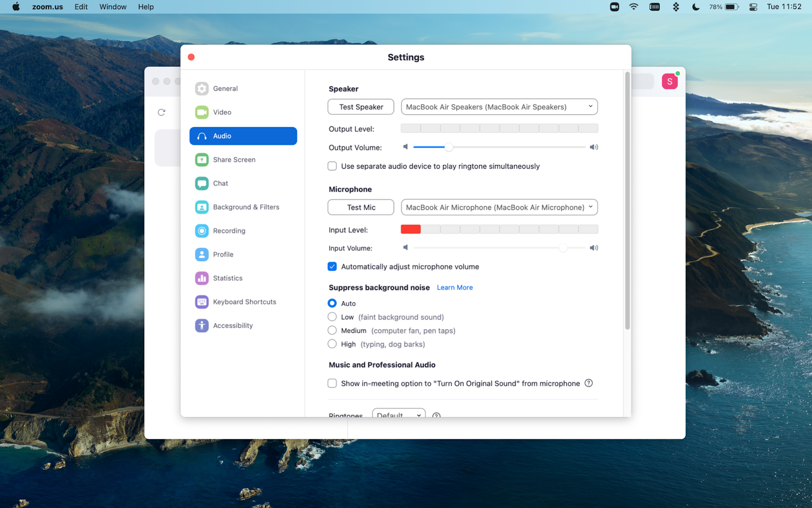The width and height of the screenshot is (812, 508).
Task: Click the battery 78% indicator
Action: click(x=724, y=7)
